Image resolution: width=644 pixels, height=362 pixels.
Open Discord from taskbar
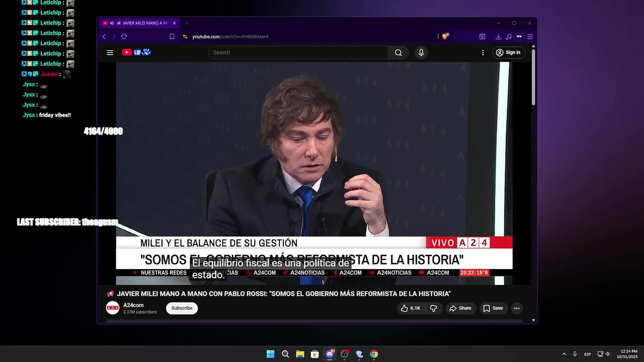(x=330, y=354)
